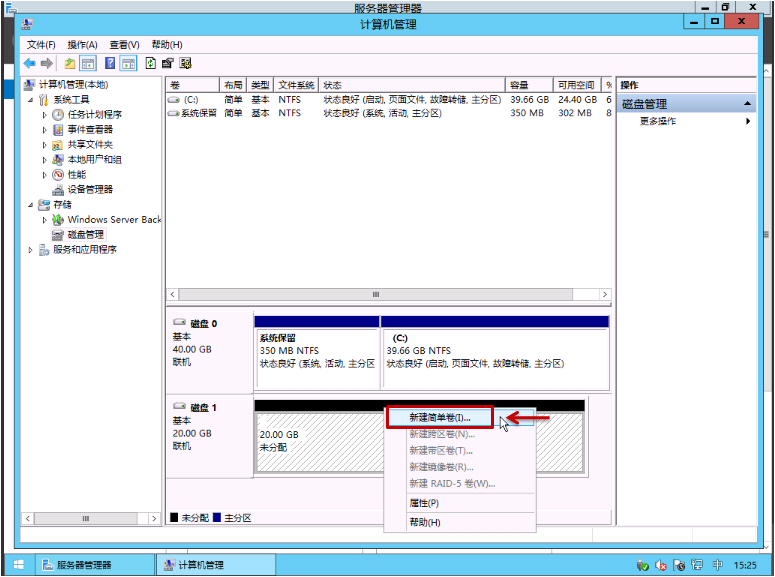Select the (C:) 39.66 GB partition block
Viewport: 775px width, 577px height.
click(x=495, y=353)
